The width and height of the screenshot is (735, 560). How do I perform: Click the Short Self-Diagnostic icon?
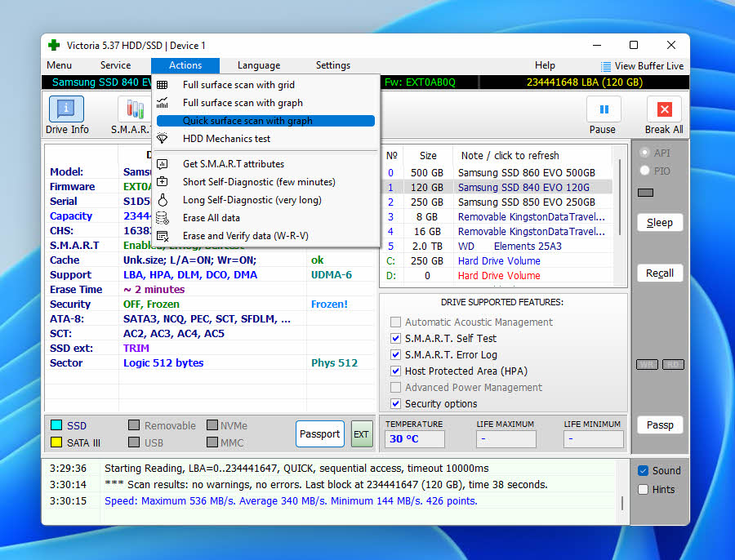(163, 182)
